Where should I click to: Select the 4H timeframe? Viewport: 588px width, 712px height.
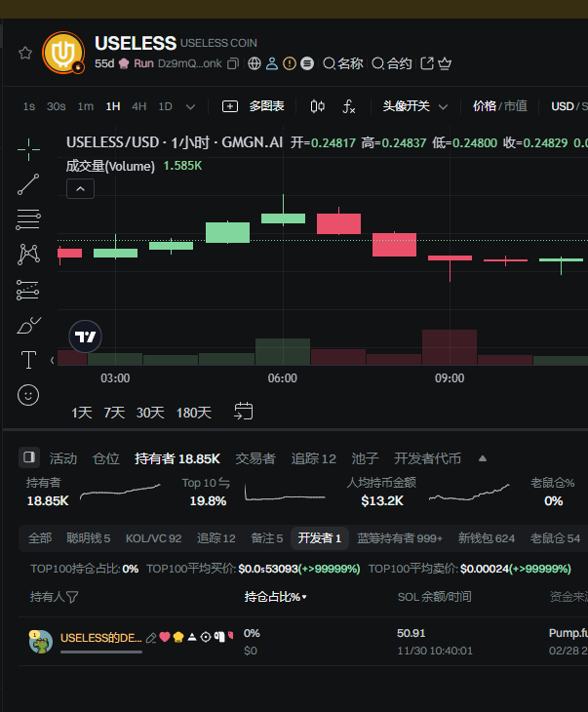tap(138, 106)
